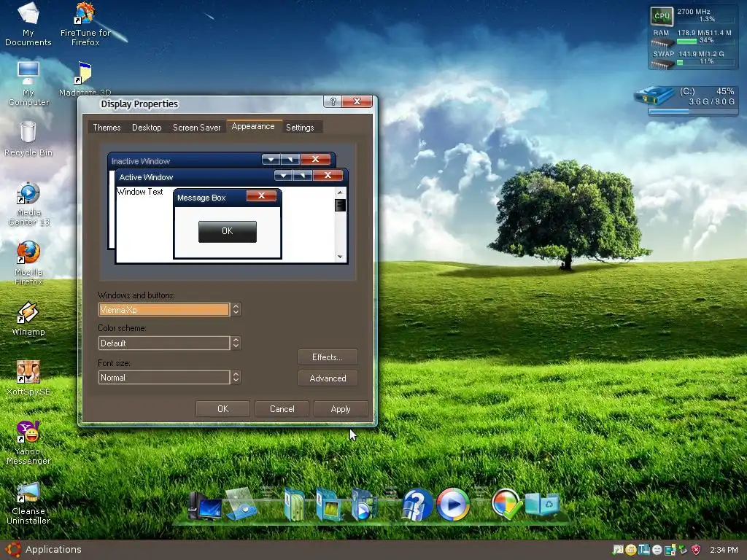Confirm with the dialog OK button
Screen dimensions: 747x560
[x=222, y=409]
